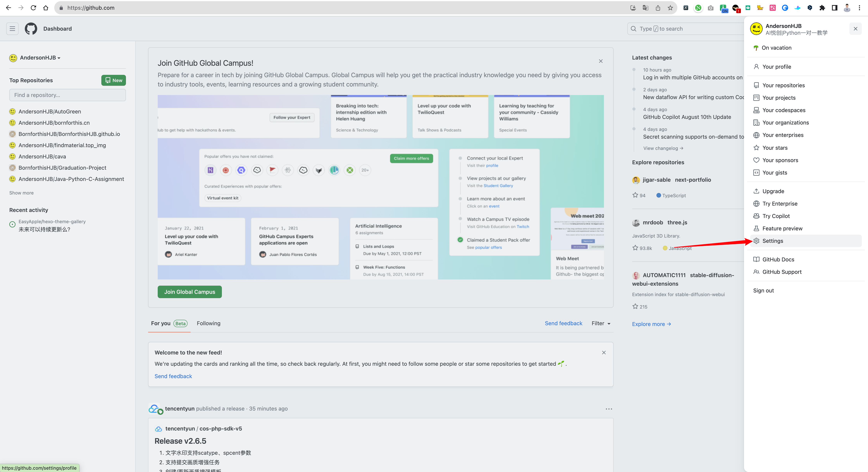Open the Global Campus preview image
This screenshot has width=868, height=472.
coord(381,187)
